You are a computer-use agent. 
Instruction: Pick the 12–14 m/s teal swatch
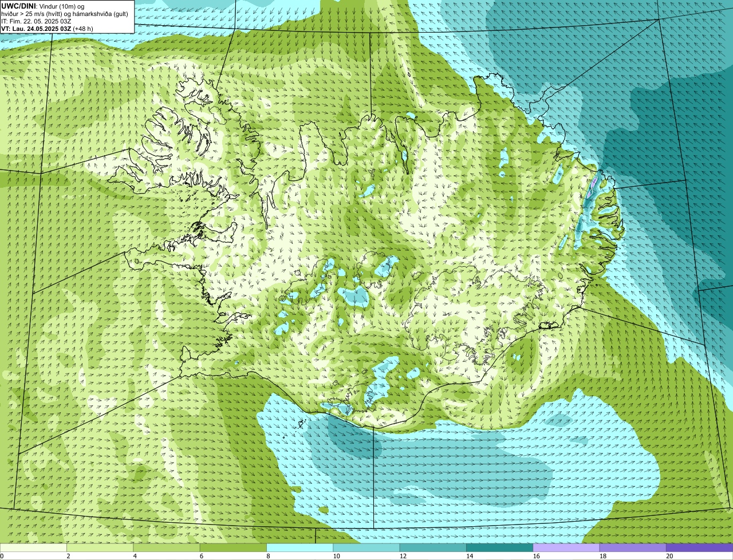pos(433,547)
